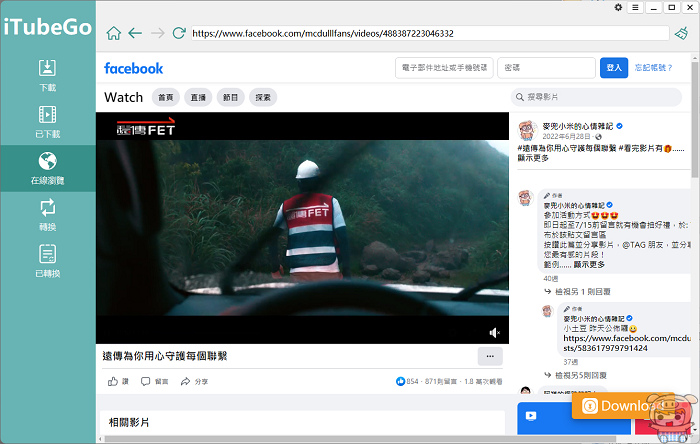Switch to the 節目 tab under Watch

pyautogui.click(x=231, y=98)
